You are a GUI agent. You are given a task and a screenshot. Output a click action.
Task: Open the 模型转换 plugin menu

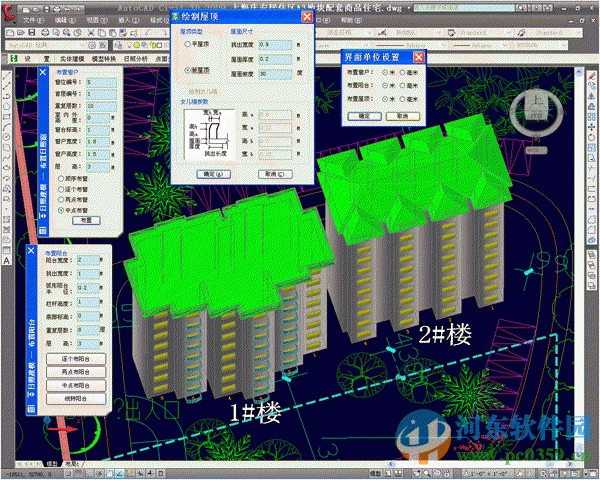point(104,59)
